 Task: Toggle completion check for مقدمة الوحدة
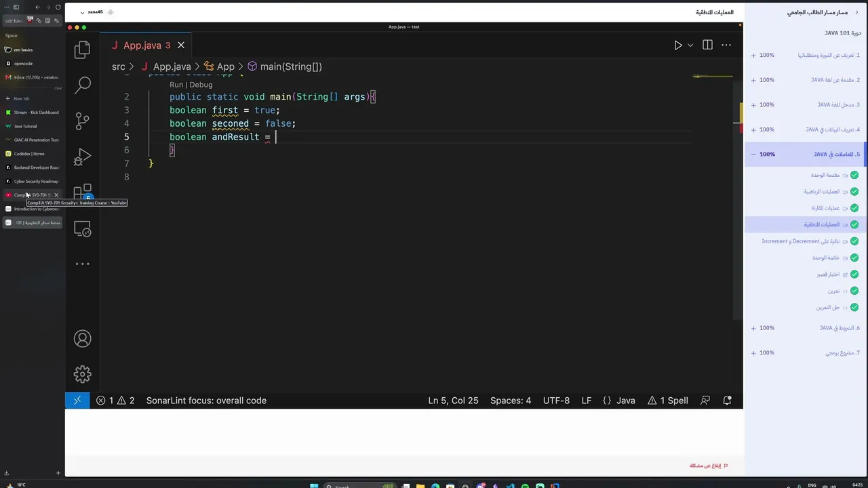click(854, 175)
